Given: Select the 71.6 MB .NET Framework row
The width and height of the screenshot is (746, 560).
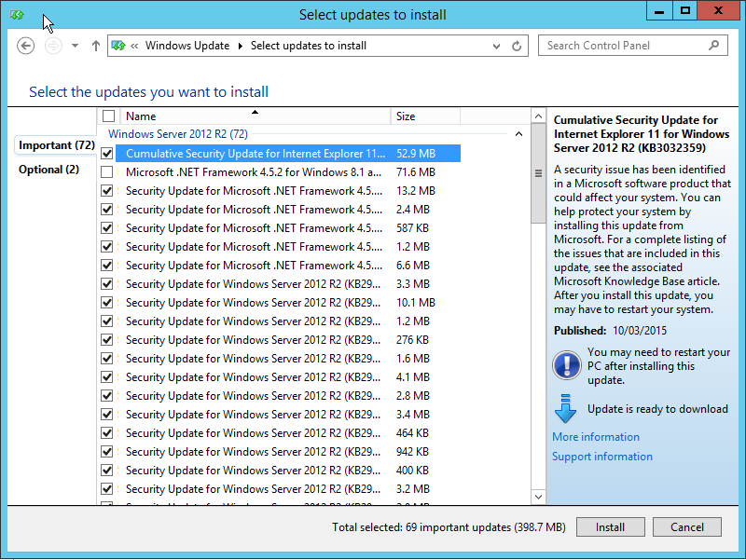Looking at the screenshot, I should [288, 172].
